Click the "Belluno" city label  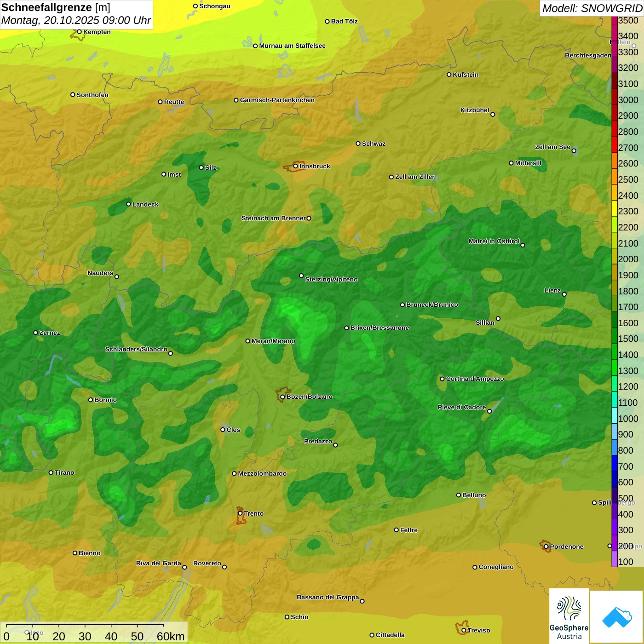474,495
